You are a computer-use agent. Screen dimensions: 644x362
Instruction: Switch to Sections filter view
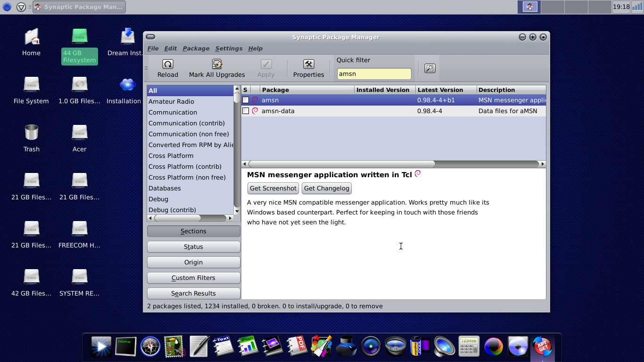point(193,231)
